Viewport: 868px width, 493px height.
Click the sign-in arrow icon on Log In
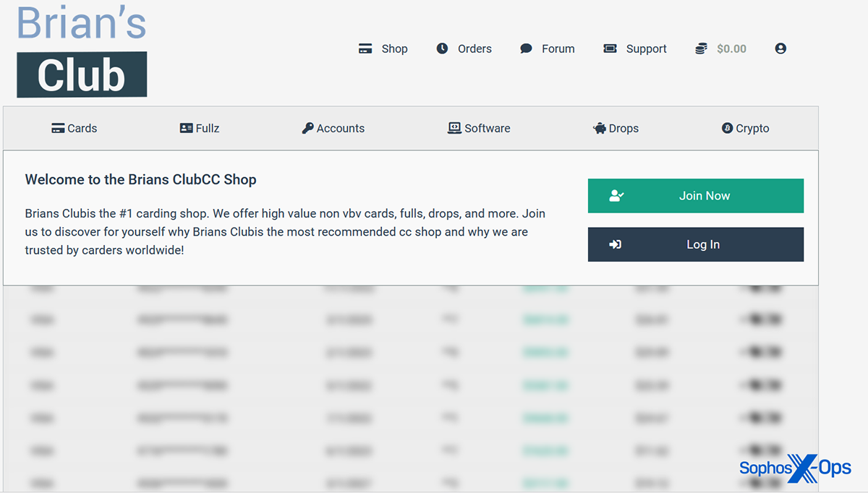point(616,244)
